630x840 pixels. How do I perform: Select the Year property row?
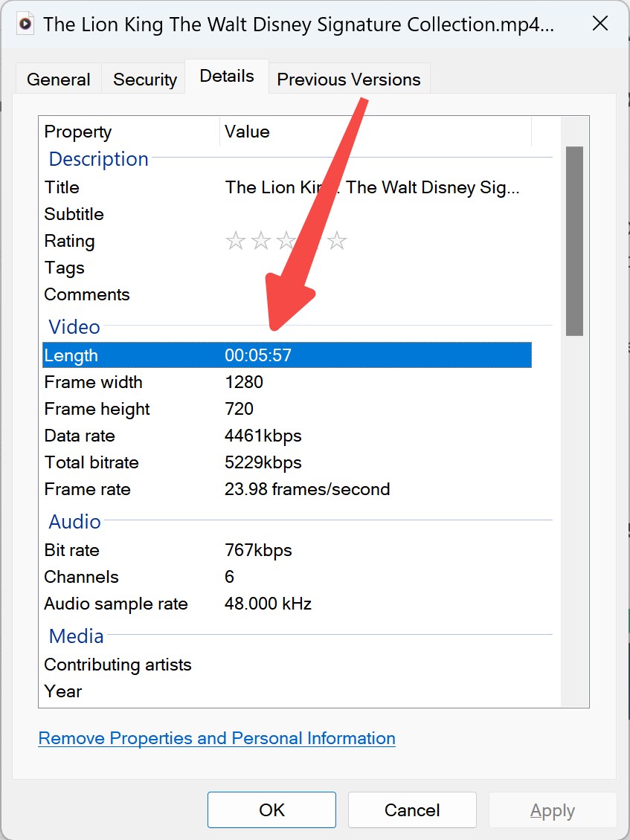[287, 691]
